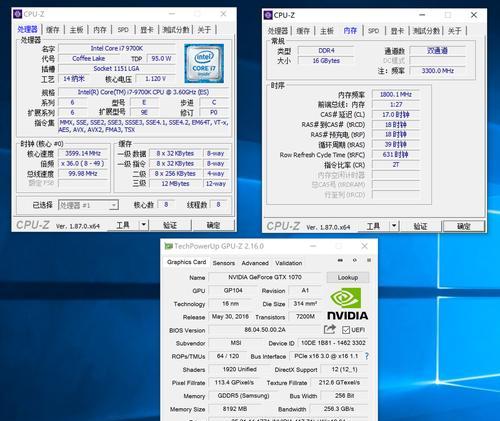The height and width of the screenshot is (421, 500).
Task: Open 测试分数 tab in left CPU-Z
Action: 176,30
